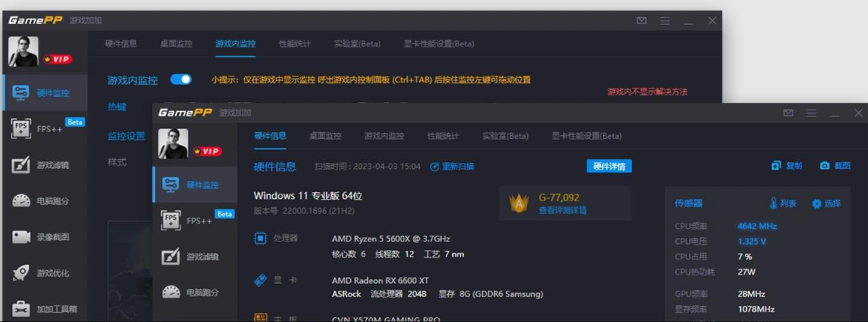Click processor chip icon beside 处理器

[x=260, y=238]
